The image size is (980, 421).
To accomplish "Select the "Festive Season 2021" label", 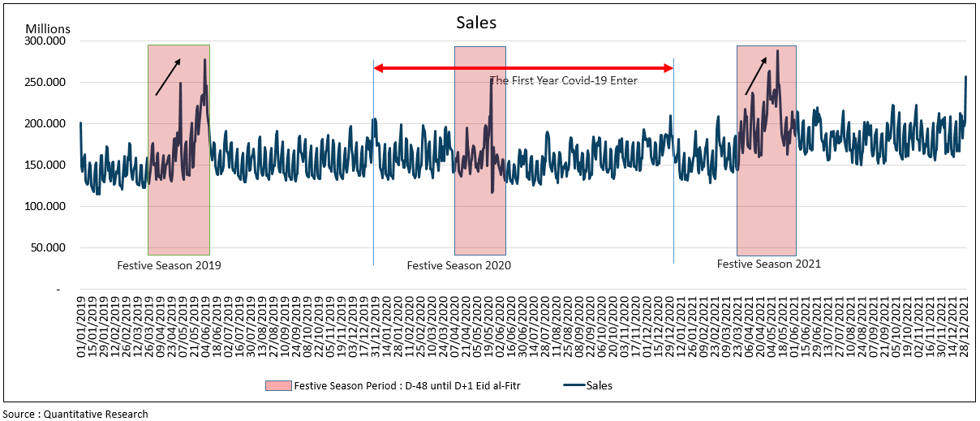I will [x=768, y=264].
